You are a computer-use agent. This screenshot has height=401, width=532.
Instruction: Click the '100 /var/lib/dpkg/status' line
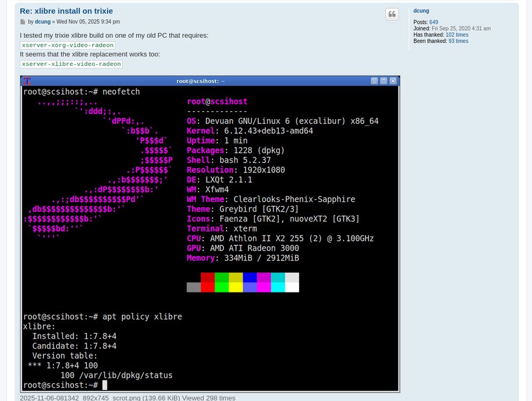[x=117, y=375]
